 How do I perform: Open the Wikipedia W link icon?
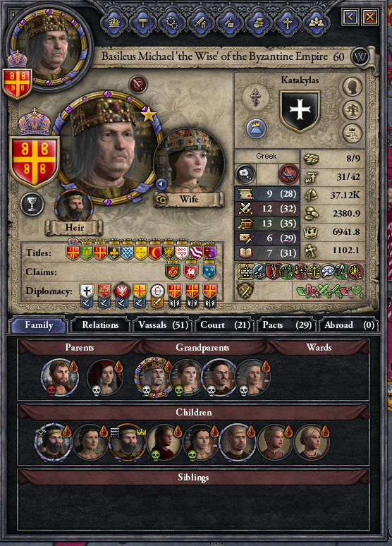click(360, 56)
